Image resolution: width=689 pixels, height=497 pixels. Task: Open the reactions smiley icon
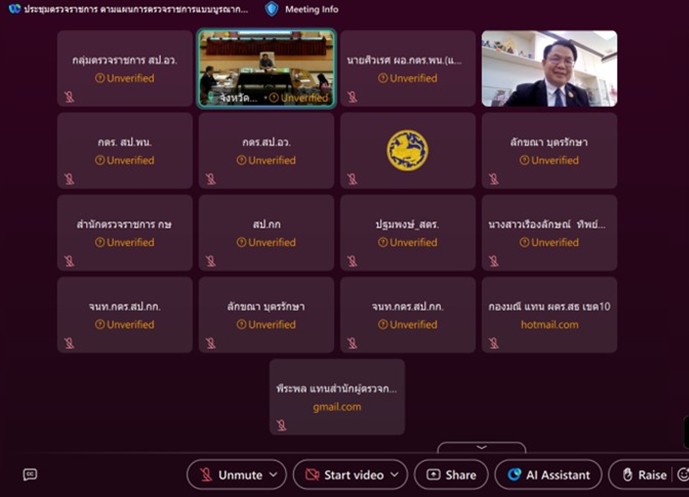(683, 475)
